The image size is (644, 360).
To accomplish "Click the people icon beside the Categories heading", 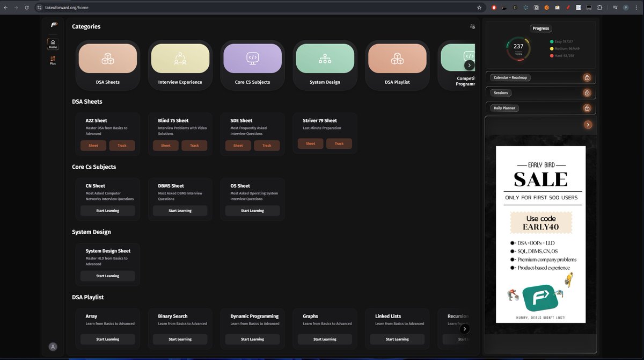I will (x=472, y=26).
